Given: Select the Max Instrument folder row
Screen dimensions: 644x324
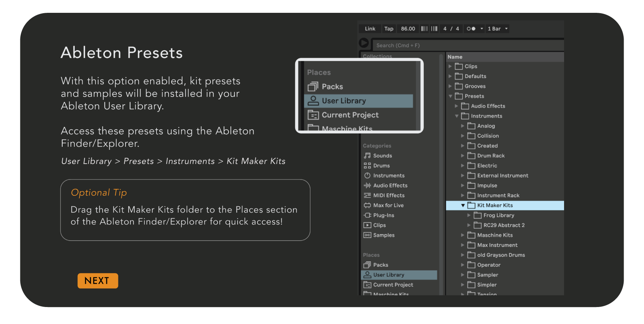Looking at the screenshot, I should 505,245.
